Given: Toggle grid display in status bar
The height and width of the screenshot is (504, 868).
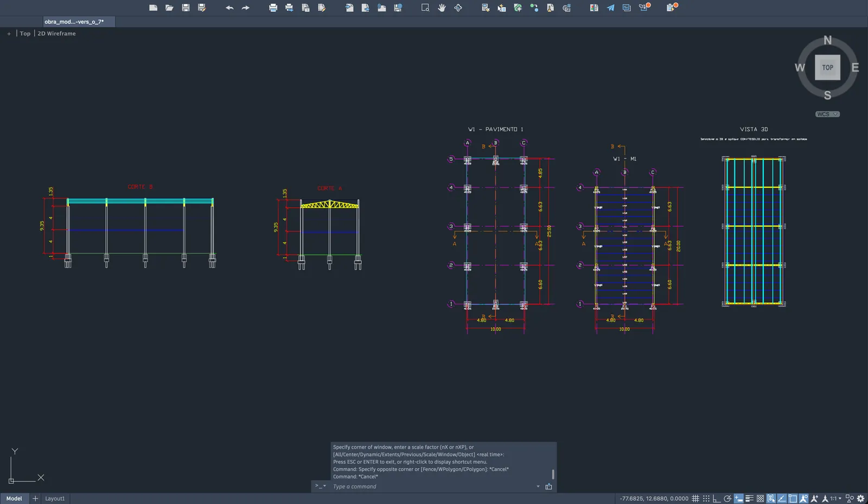Looking at the screenshot, I should (695, 499).
